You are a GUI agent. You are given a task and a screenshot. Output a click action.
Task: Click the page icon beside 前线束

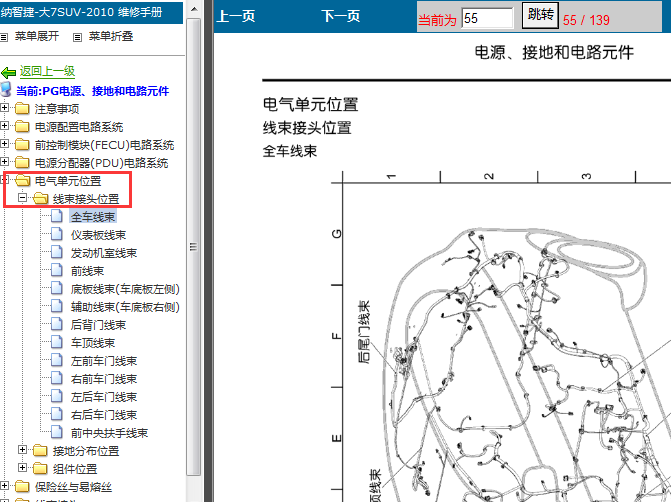pyautogui.click(x=57, y=270)
